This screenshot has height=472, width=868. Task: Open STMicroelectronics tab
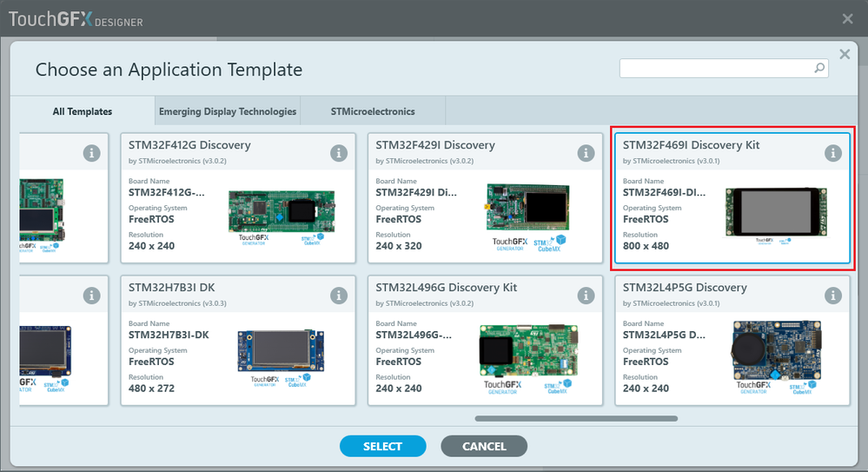[x=373, y=111]
